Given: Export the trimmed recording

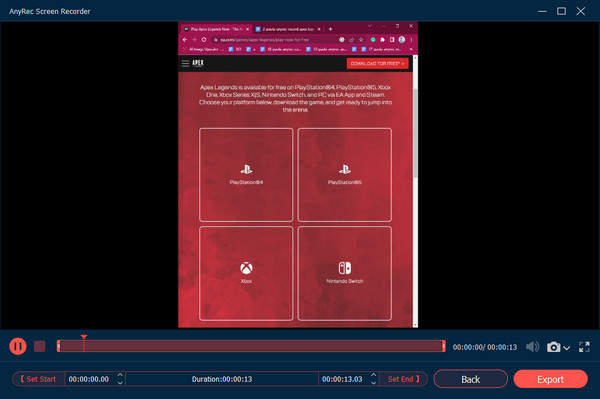Looking at the screenshot, I should 551,379.
